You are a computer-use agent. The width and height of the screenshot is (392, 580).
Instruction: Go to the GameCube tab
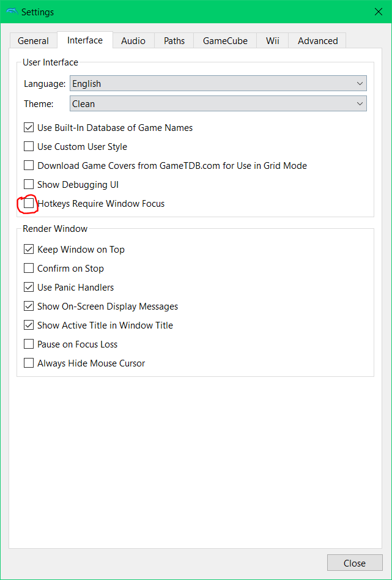click(225, 41)
